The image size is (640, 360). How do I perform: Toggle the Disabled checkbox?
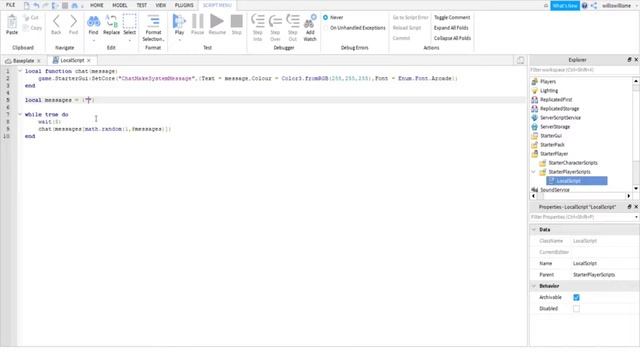click(x=576, y=309)
